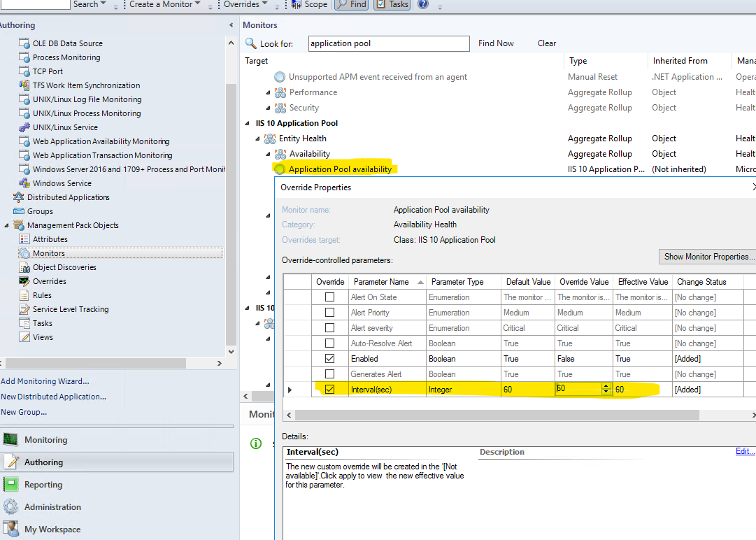Open the Search menu

87,4
